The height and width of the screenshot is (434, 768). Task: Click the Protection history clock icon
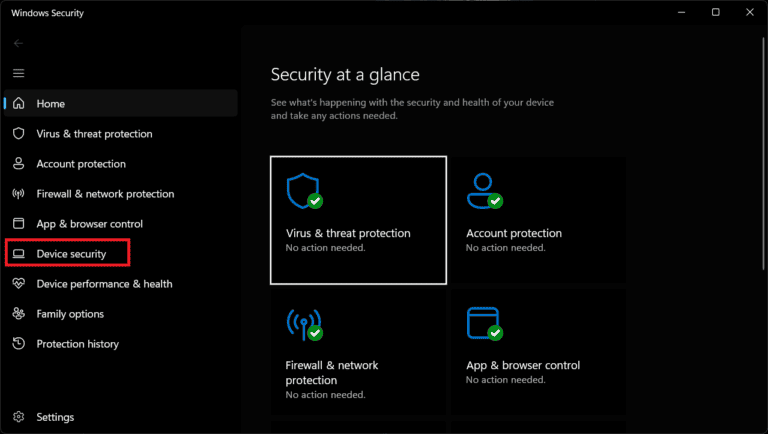pos(18,344)
